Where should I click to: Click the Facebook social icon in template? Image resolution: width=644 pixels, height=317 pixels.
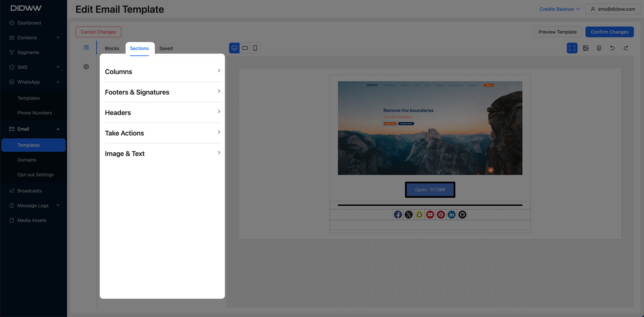tap(398, 215)
